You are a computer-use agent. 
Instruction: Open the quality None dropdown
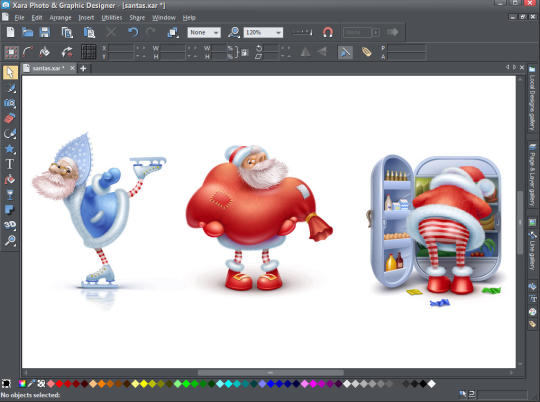(x=204, y=32)
